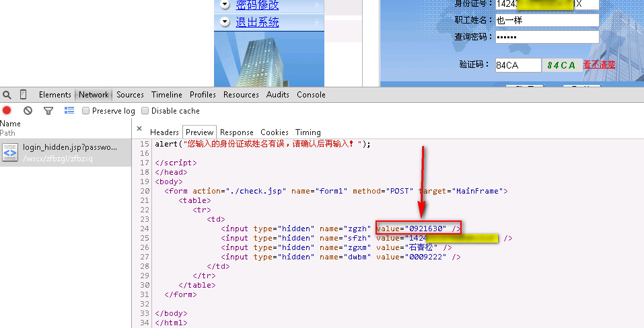
Task: Click the 密码修改 menu link
Action: coord(257,5)
